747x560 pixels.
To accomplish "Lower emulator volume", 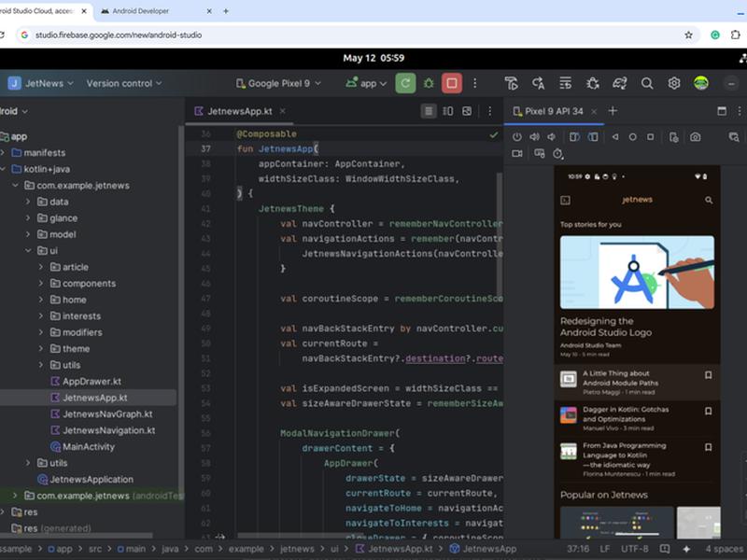I will point(552,137).
